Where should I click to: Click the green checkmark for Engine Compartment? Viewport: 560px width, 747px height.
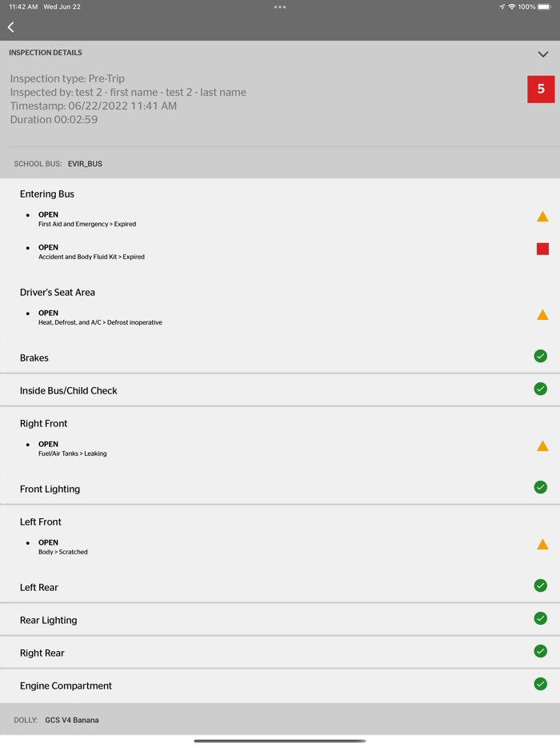click(x=541, y=684)
